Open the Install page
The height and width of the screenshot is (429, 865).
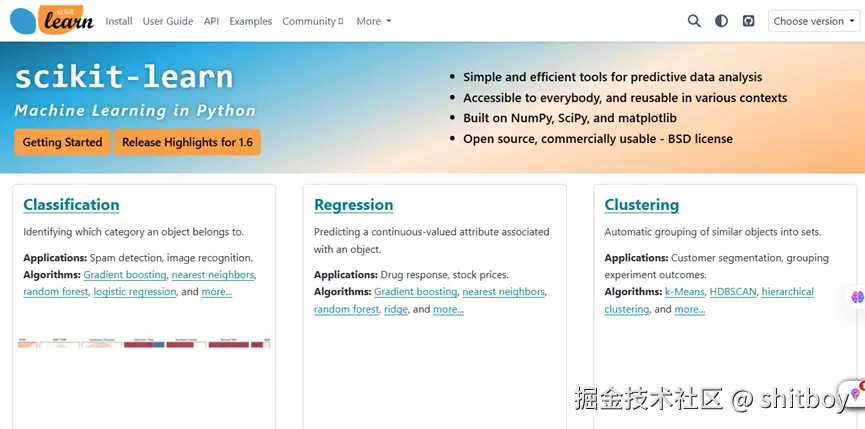point(119,21)
